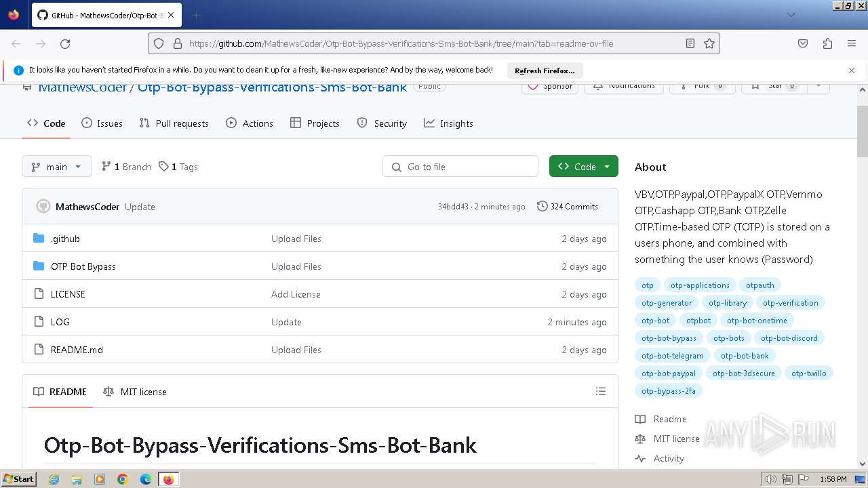Click the otp-bot-telegram topic tag
This screenshot has width=868, height=488.
point(673,356)
